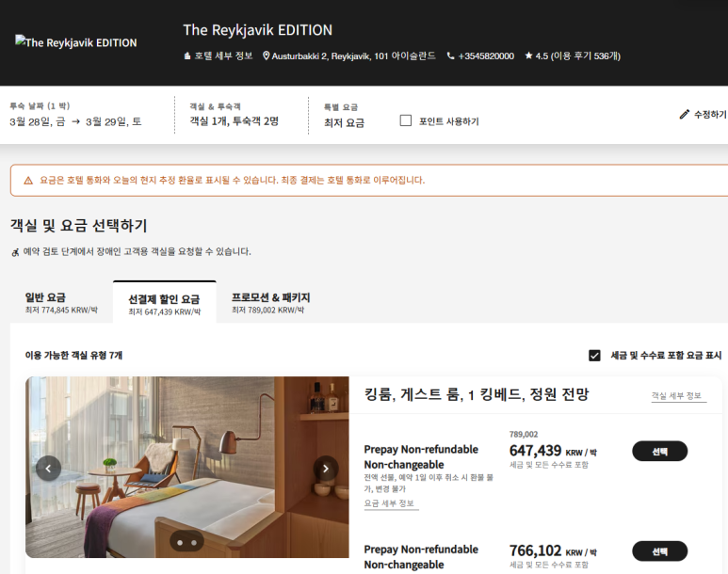Switch to the 프로모션 & 패키지 tab
Viewport: 728px width, 574px height.
pos(270,303)
